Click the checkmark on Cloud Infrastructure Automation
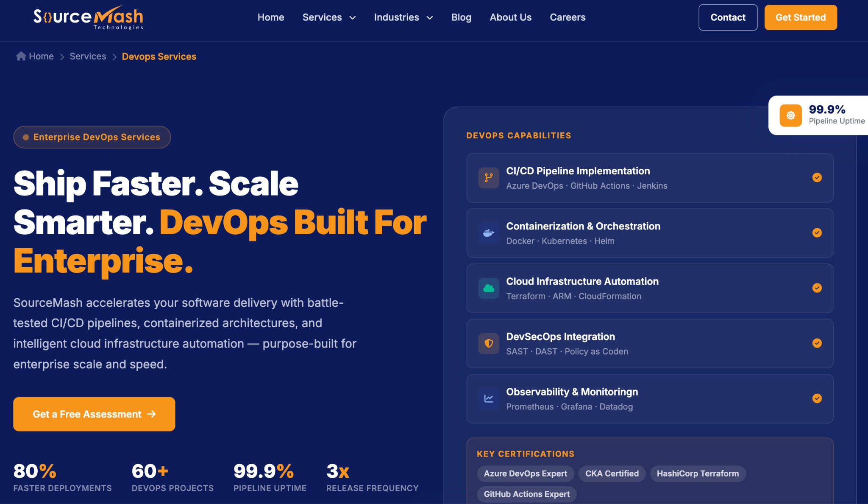The width and height of the screenshot is (868, 504). pyautogui.click(x=817, y=288)
